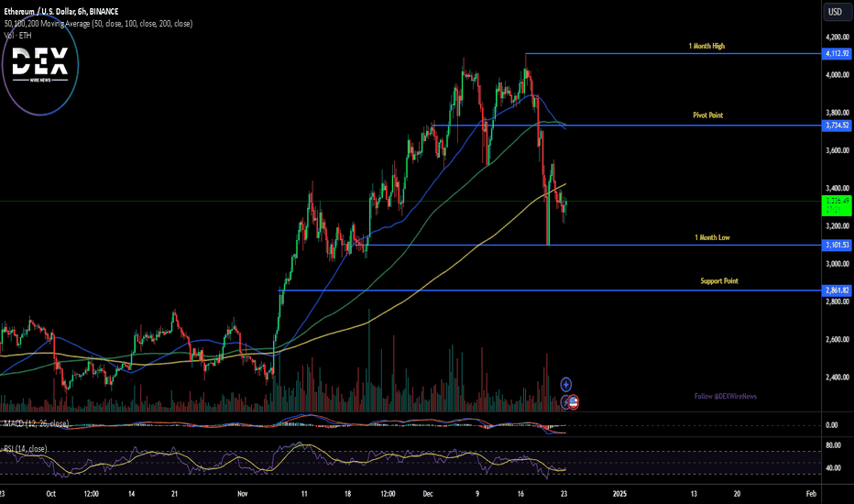Click the 2,400.00 price axis tick
The image size is (854, 504).
tap(838, 377)
